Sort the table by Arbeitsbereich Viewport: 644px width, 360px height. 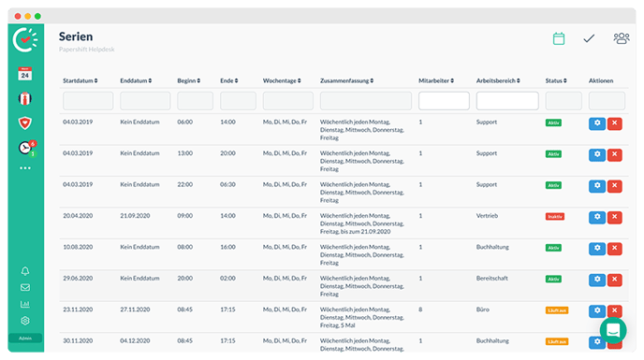[498, 80]
